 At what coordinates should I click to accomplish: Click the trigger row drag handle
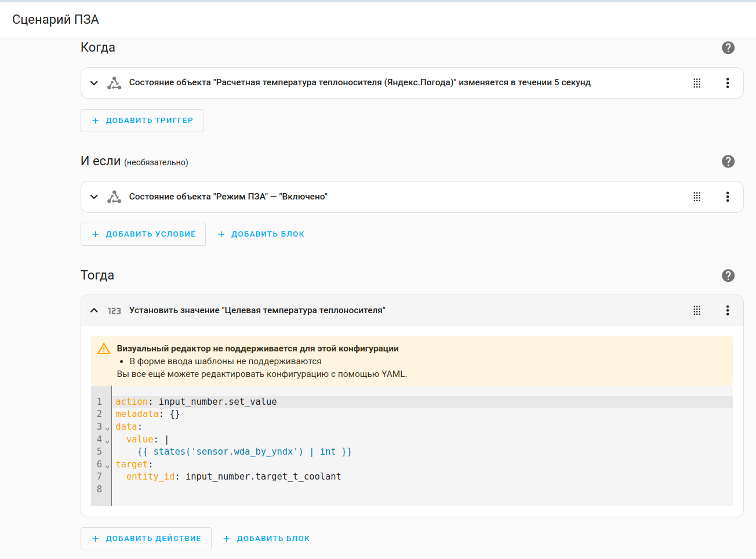(697, 83)
